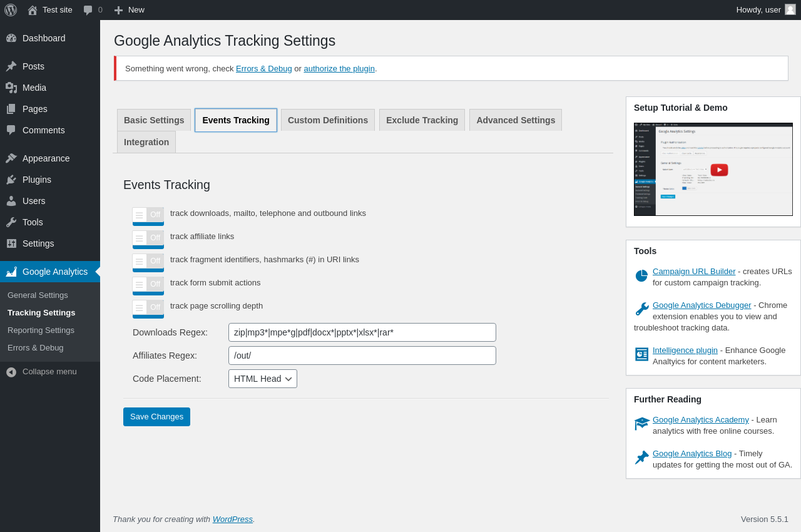Click the Settings sliders icon in sidebar

tap(11, 243)
